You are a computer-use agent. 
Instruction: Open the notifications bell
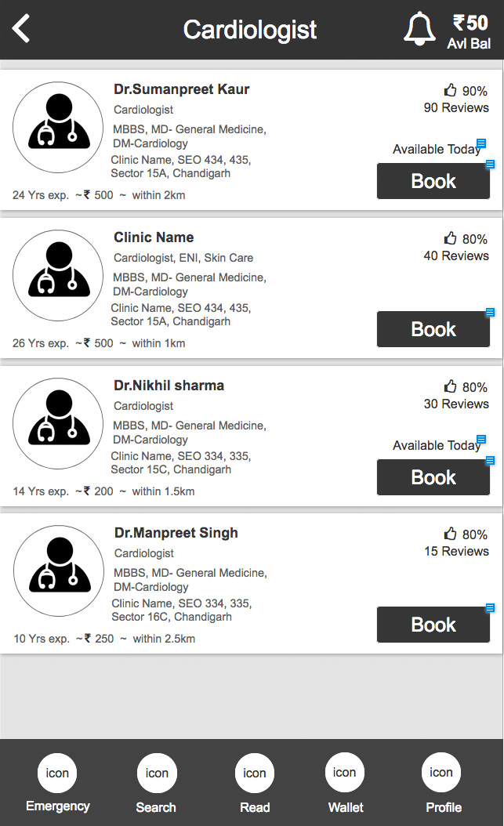(x=419, y=29)
